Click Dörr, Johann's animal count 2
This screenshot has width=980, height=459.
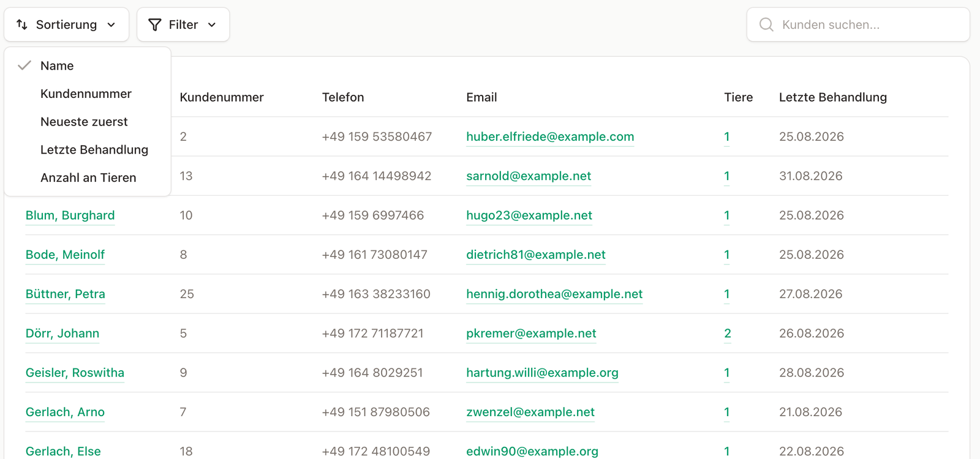(728, 334)
